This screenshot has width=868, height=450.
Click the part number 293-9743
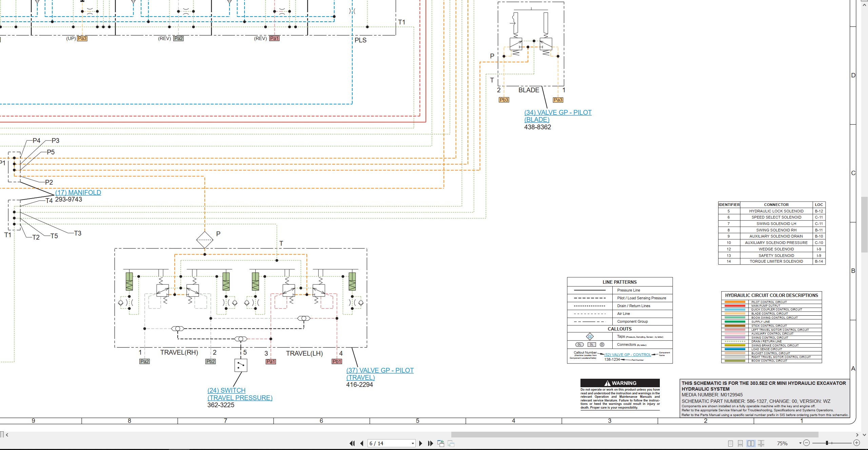68,199
